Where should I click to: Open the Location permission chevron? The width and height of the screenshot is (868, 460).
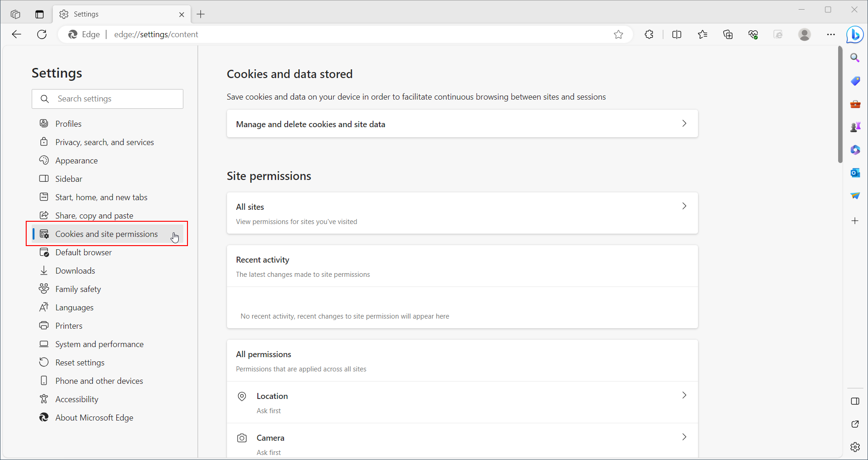click(684, 395)
